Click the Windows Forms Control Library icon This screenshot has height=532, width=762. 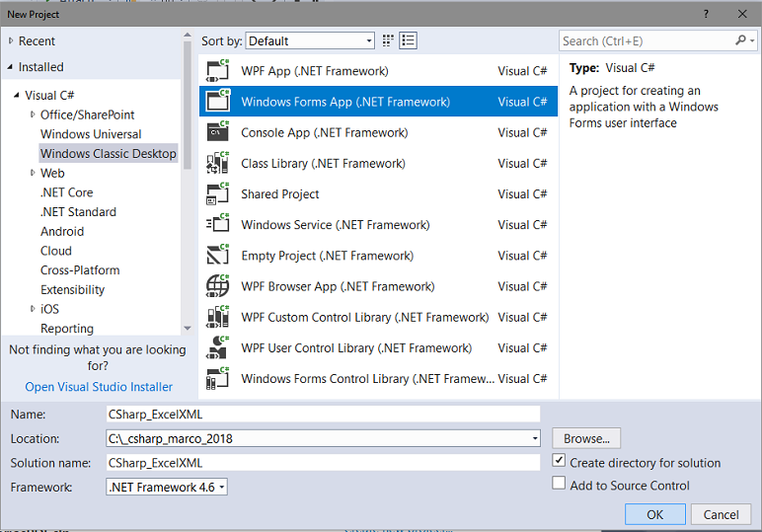pos(217,378)
